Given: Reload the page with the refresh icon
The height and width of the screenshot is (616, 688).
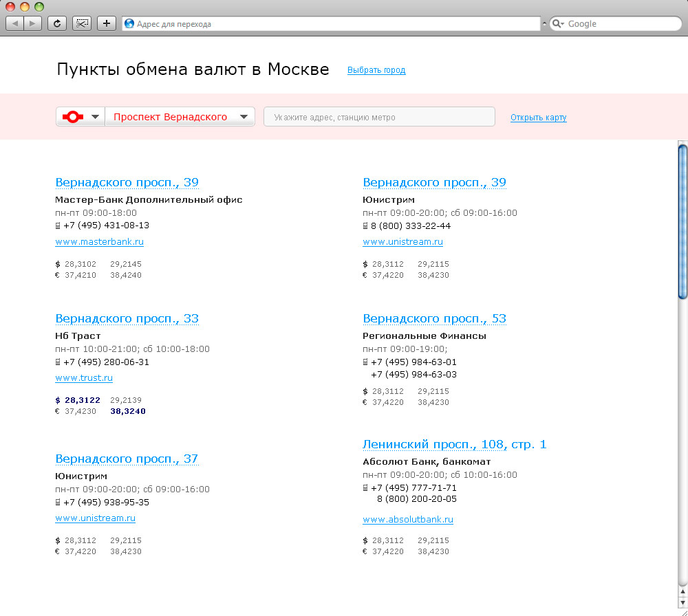Looking at the screenshot, I should click(56, 23).
